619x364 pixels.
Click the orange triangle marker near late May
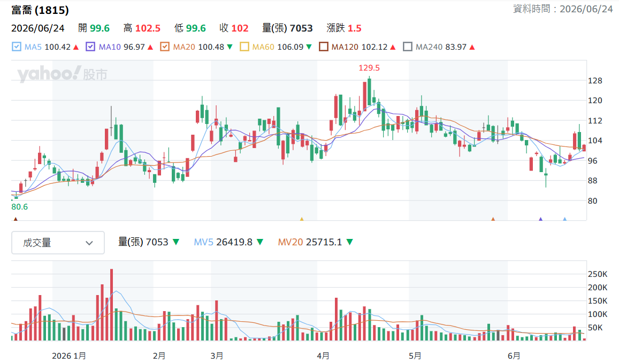pyautogui.click(x=493, y=219)
